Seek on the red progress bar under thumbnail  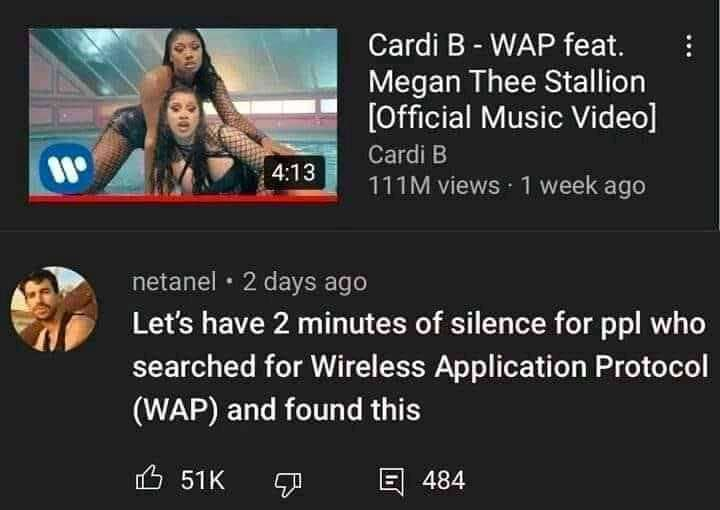pos(183,198)
